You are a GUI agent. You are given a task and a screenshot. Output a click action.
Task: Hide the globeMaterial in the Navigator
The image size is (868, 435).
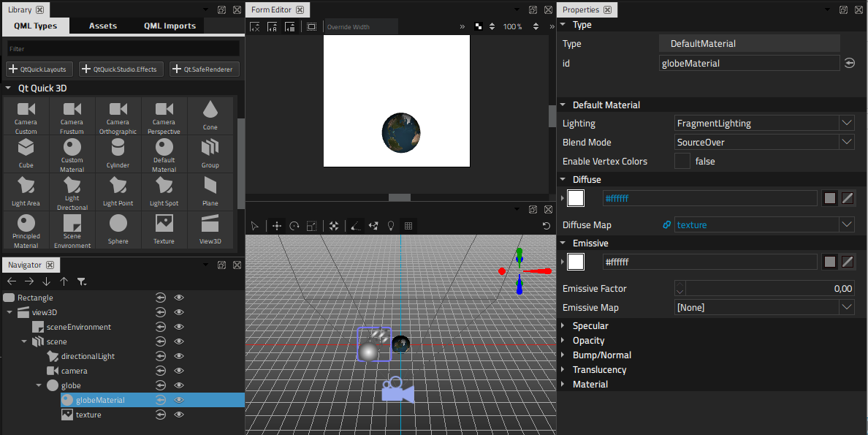[x=178, y=400]
